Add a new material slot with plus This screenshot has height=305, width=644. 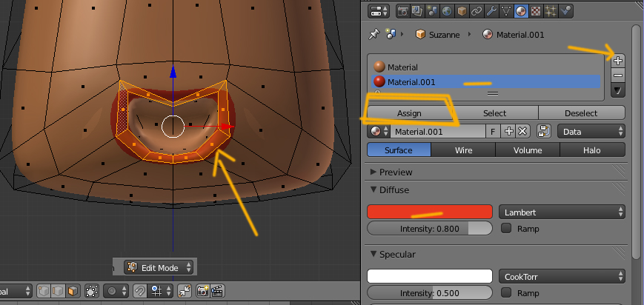(x=618, y=61)
